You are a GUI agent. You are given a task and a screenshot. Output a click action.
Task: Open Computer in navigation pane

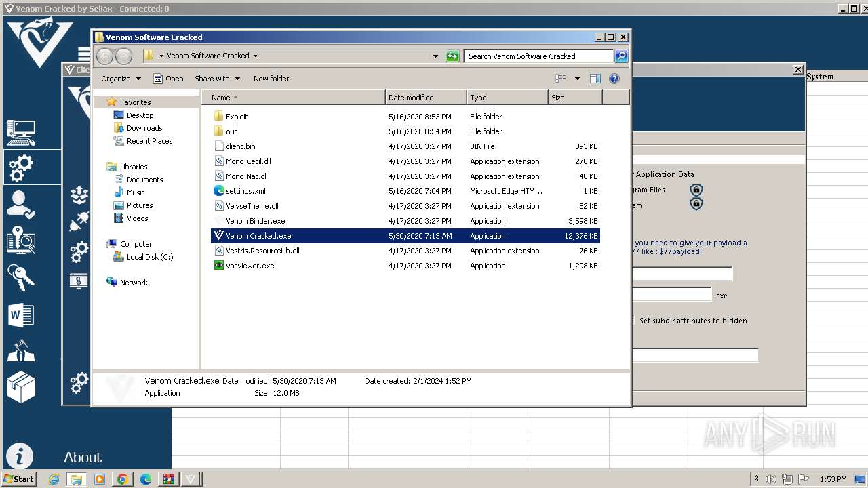point(136,244)
